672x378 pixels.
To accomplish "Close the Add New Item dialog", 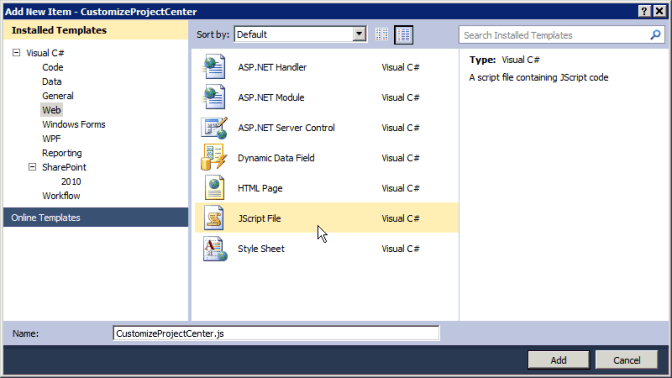I will click(x=660, y=11).
